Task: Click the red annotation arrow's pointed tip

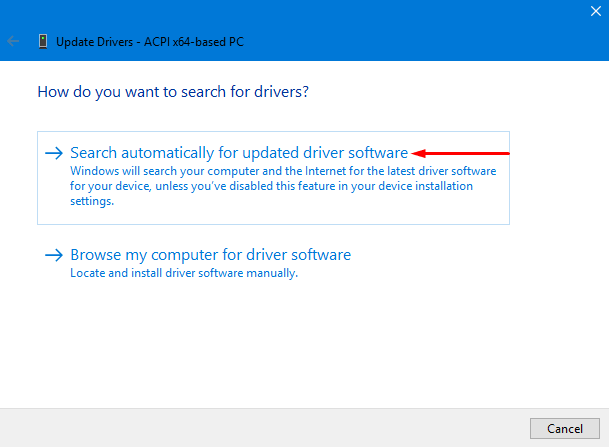Action: coord(415,153)
